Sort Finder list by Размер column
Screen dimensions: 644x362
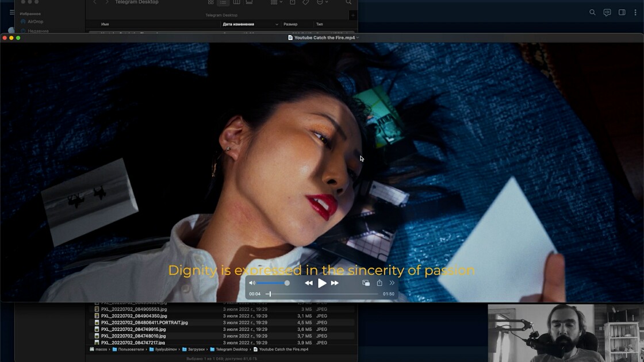290,24
